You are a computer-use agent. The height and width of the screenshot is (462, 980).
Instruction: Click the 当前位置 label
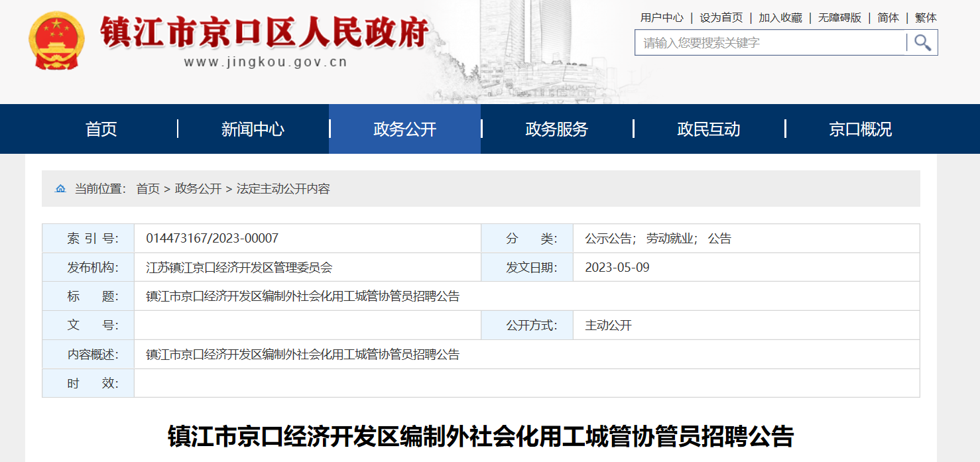pyautogui.click(x=100, y=189)
